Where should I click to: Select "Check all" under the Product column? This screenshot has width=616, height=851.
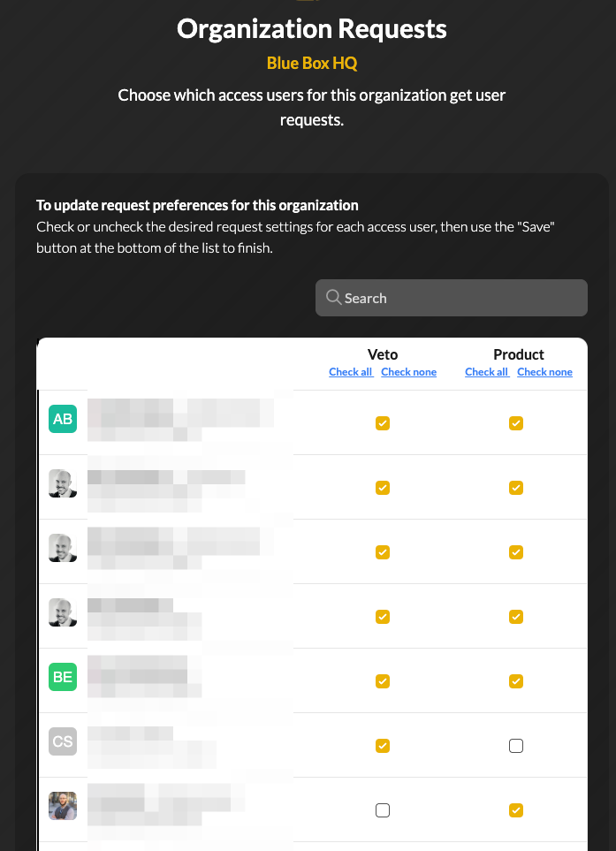coord(487,372)
